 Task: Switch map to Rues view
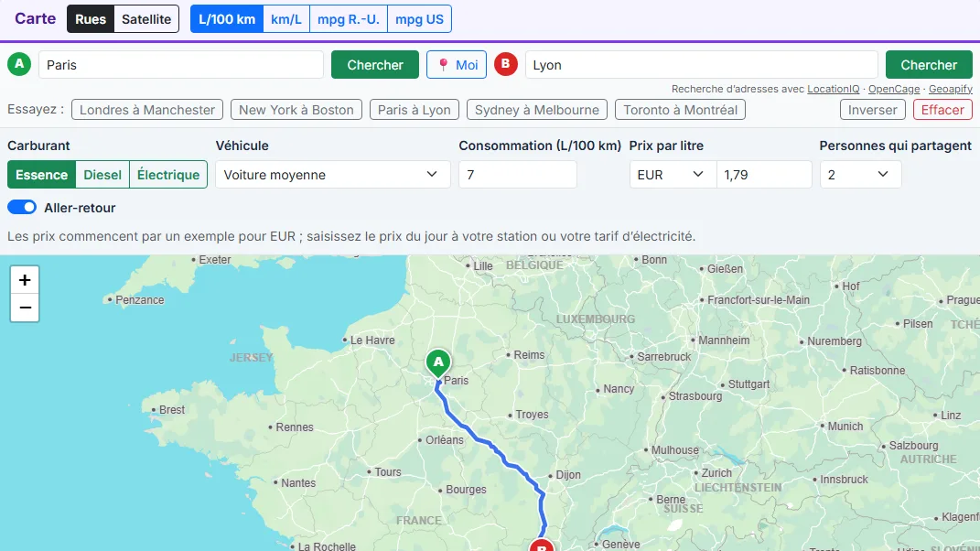91,18
